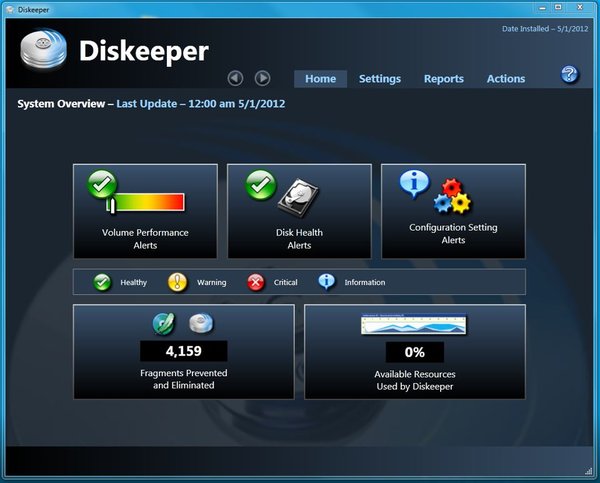Open the Fragments Prevented and Eliminated tile

184,352
